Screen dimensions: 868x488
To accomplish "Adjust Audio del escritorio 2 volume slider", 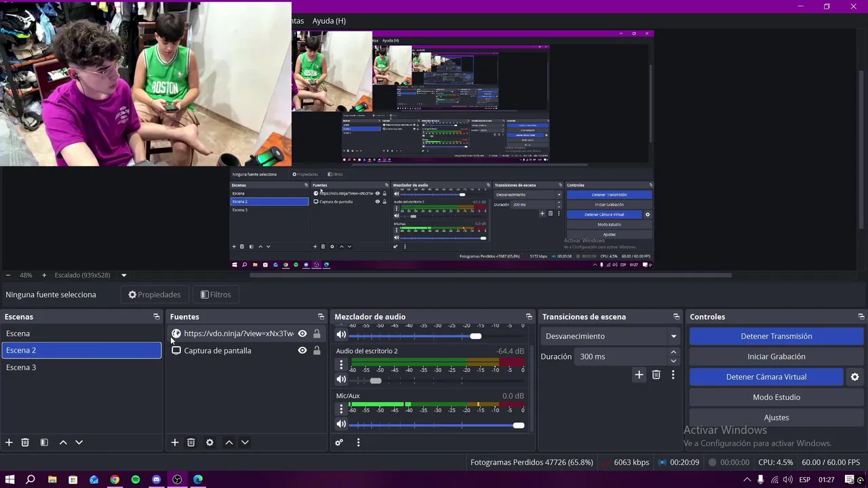I will tap(437, 380).
